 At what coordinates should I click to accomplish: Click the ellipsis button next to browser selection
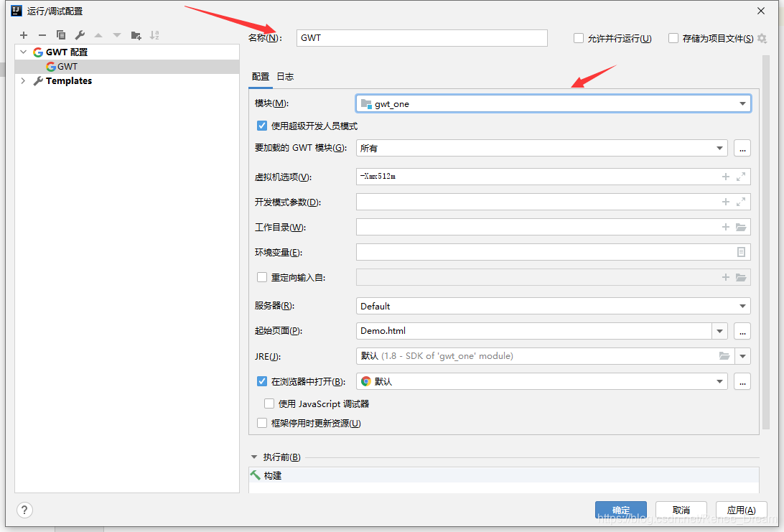coord(742,381)
